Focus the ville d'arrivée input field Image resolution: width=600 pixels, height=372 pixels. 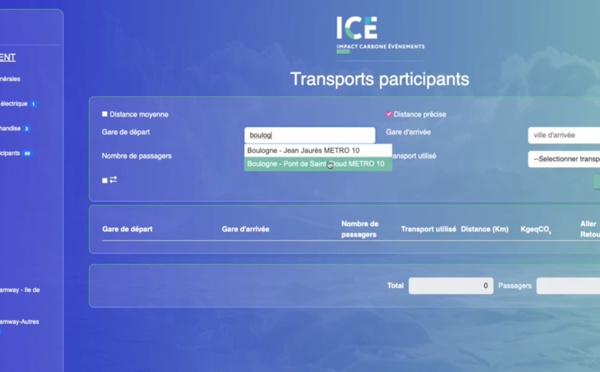(564, 135)
